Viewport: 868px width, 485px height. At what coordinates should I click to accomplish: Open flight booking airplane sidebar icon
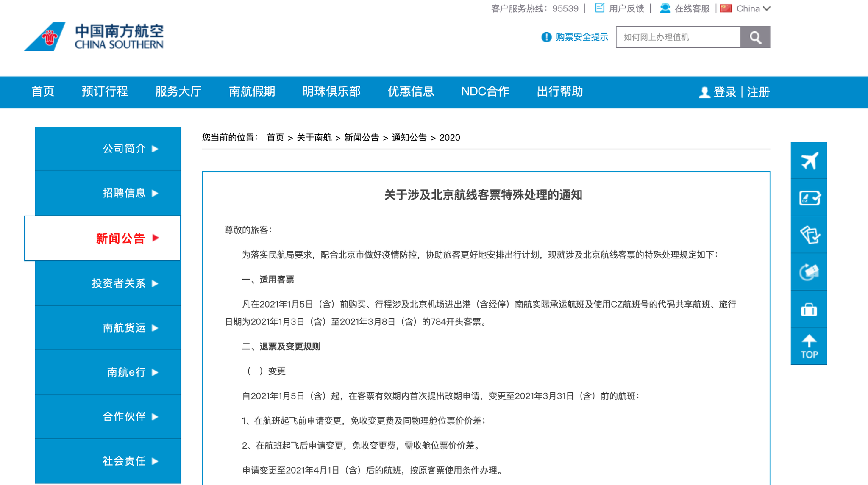pyautogui.click(x=809, y=161)
